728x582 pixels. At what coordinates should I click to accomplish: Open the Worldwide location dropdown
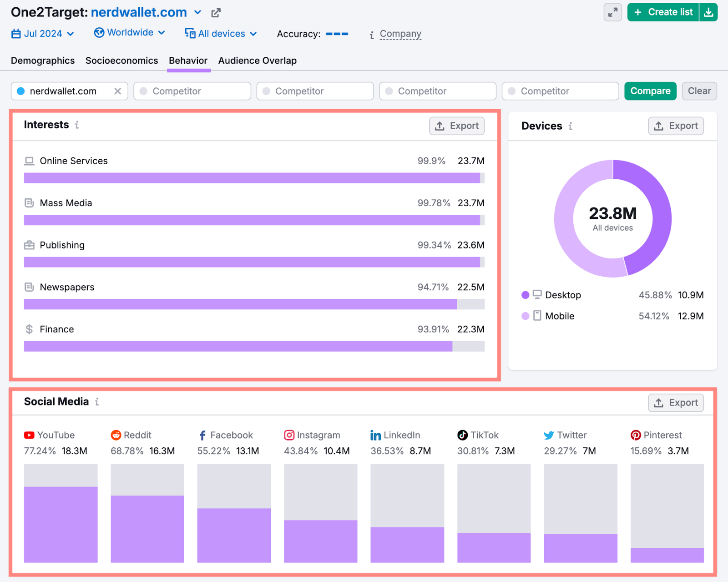tap(130, 32)
